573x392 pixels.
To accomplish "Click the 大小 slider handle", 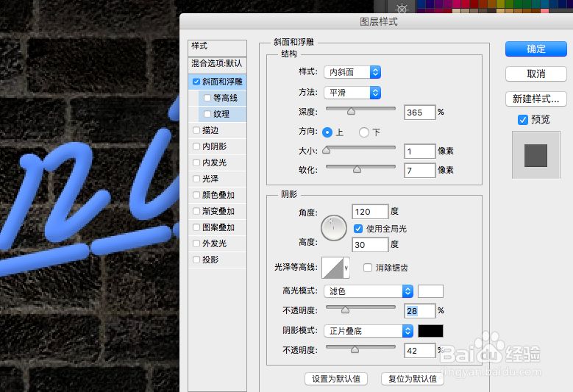I will point(327,150).
